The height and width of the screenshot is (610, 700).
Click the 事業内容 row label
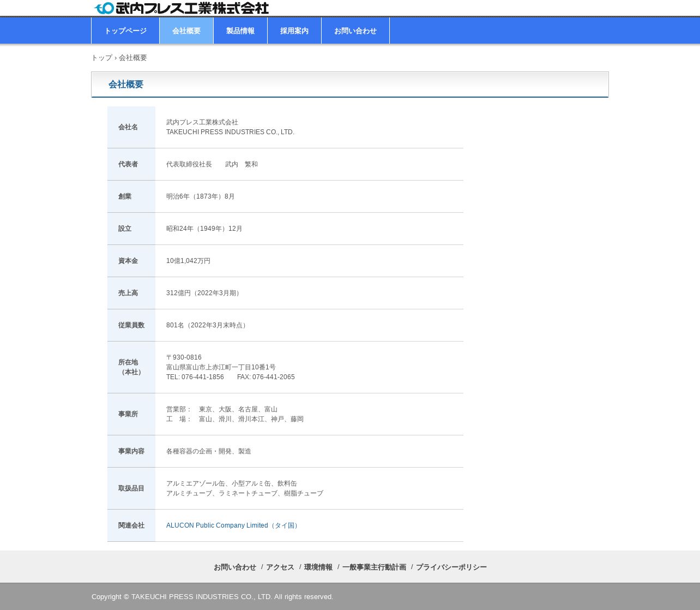(x=131, y=451)
